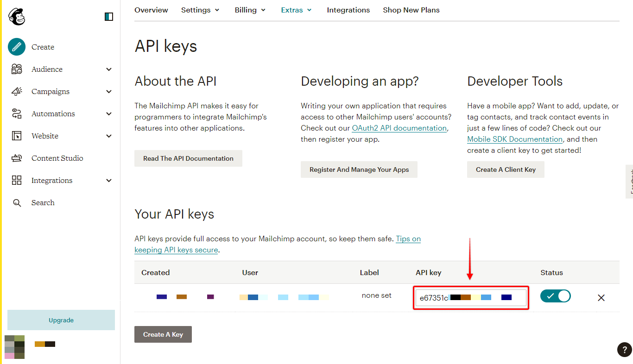
Task: Expand the Website sidebar chevron
Action: [109, 136]
